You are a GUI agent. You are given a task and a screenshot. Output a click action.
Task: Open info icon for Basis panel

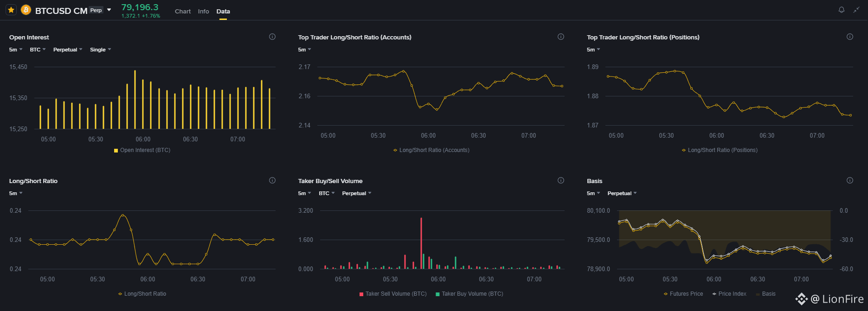coord(850,180)
